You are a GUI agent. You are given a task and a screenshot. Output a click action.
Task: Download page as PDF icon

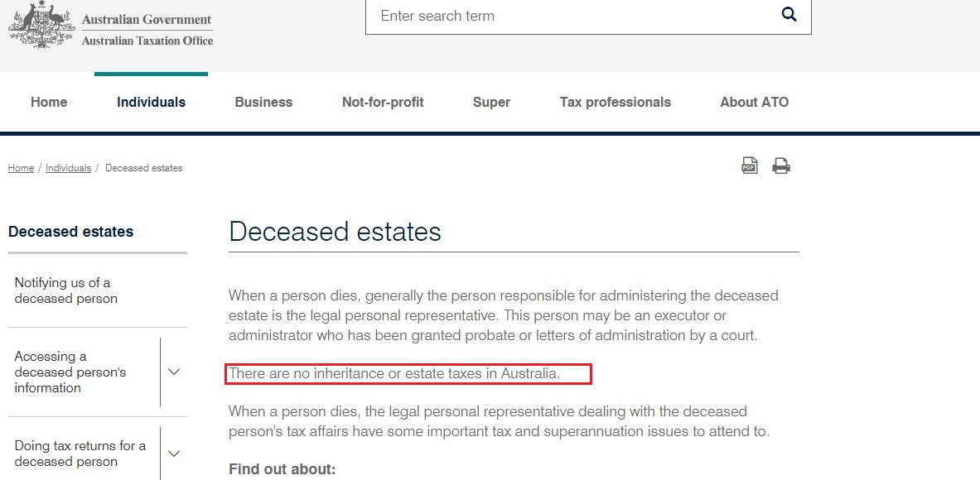point(750,166)
